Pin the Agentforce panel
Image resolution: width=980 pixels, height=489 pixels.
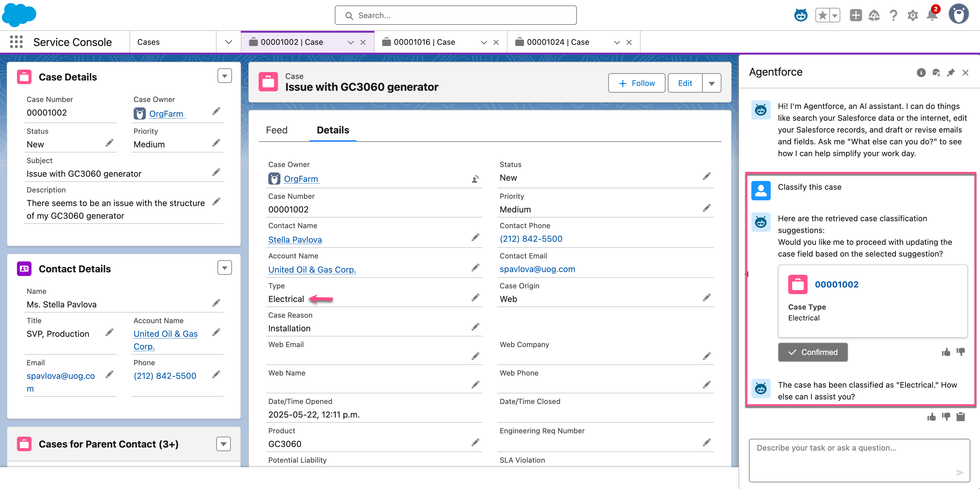[x=951, y=72]
